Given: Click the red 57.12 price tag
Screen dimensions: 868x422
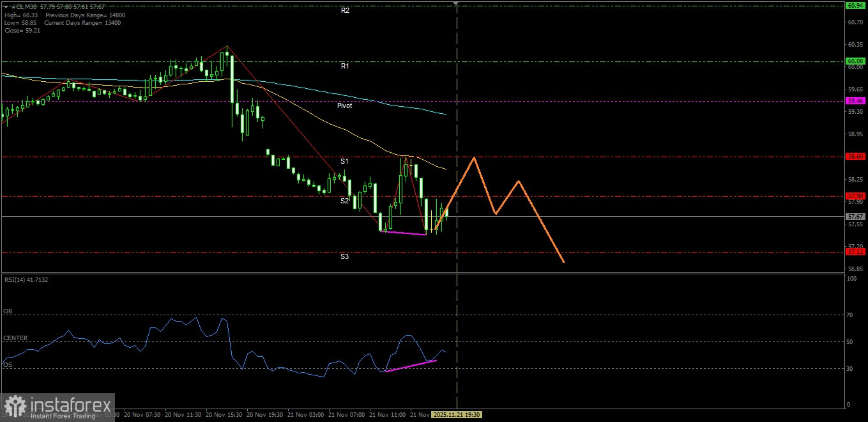Looking at the screenshot, I should tap(854, 252).
